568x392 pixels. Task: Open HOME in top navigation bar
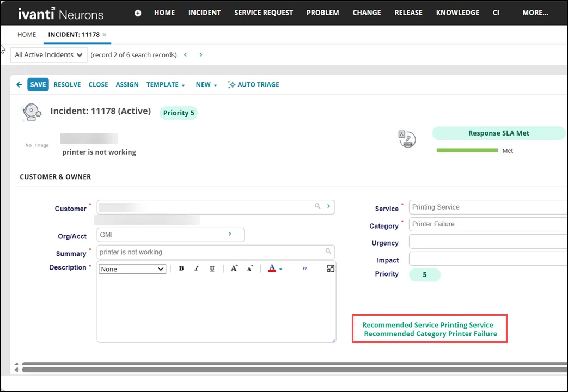(x=164, y=13)
